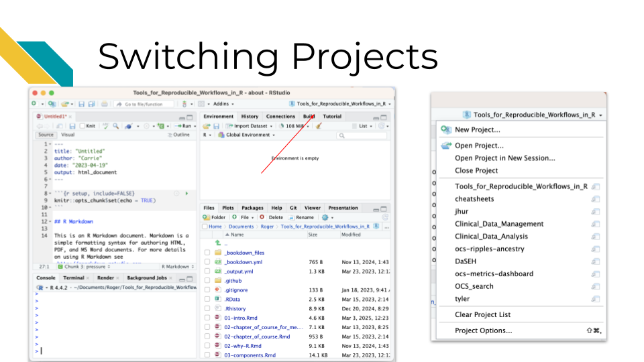Screen dimensions: 644x362
Task: Save the Untitled1 document with editor disk icon
Action: [72, 126]
